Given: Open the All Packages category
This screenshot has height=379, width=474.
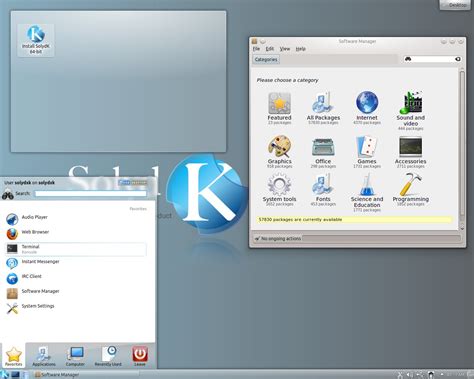Looking at the screenshot, I should pyautogui.click(x=323, y=108).
